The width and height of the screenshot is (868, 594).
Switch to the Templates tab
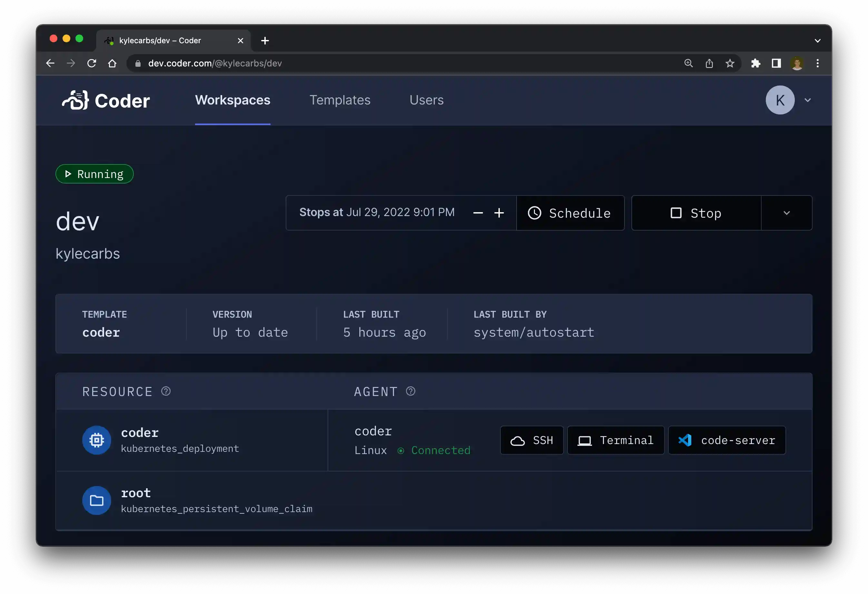[340, 100]
